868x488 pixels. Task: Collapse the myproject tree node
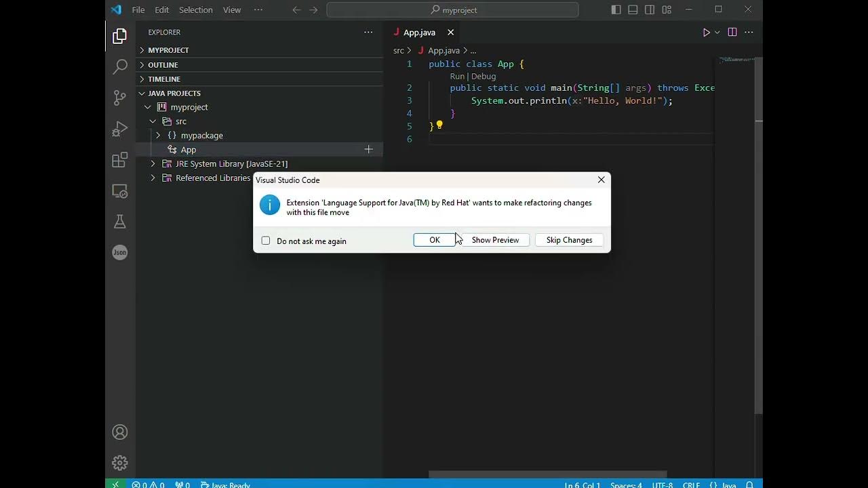[148, 107]
